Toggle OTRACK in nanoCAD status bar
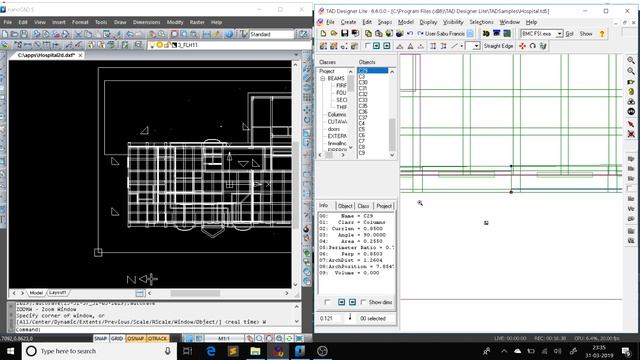 pos(157,338)
